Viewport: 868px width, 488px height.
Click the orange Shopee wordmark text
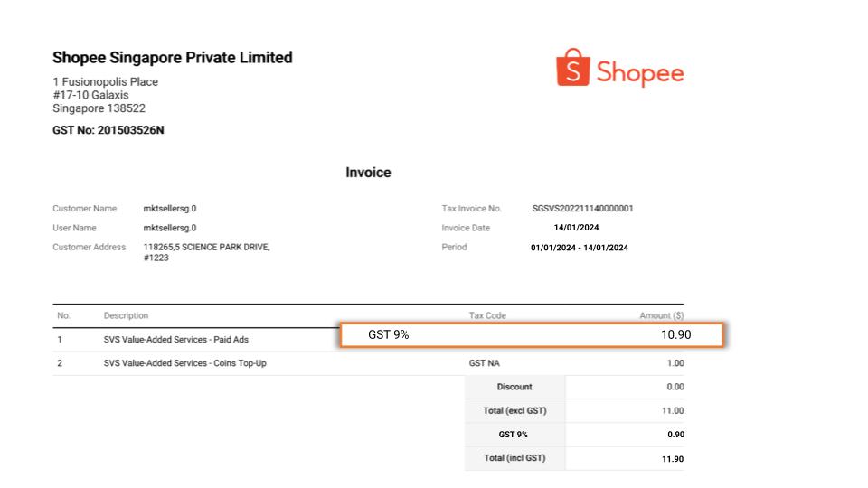point(639,73)
